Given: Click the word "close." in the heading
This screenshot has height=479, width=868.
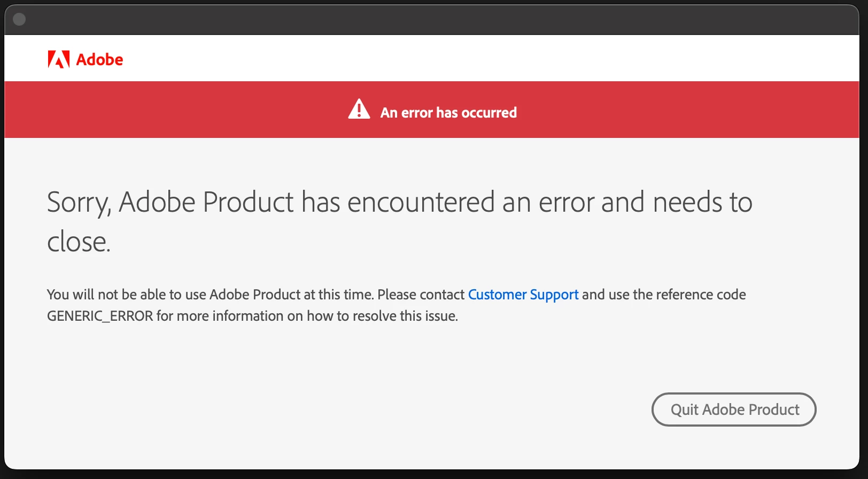Looking at the screenshot, I should tap(79, 242).
